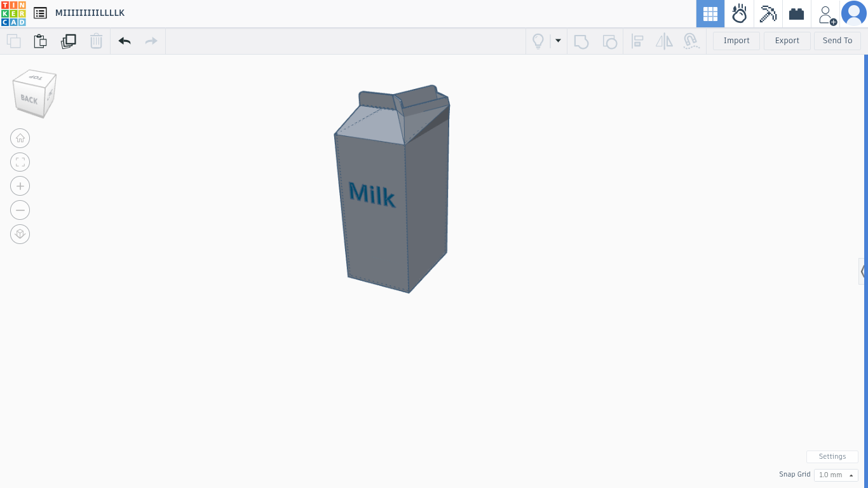Screen dimensions: 868x488
Task: Click the Copy toolbar icon
Action: [x=13, y=41]
